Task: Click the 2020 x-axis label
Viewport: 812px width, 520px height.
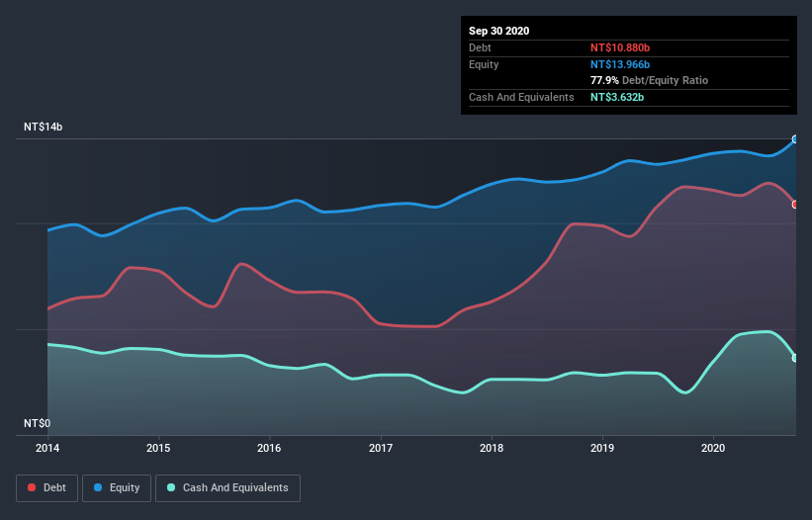Action: click(712, 448)
